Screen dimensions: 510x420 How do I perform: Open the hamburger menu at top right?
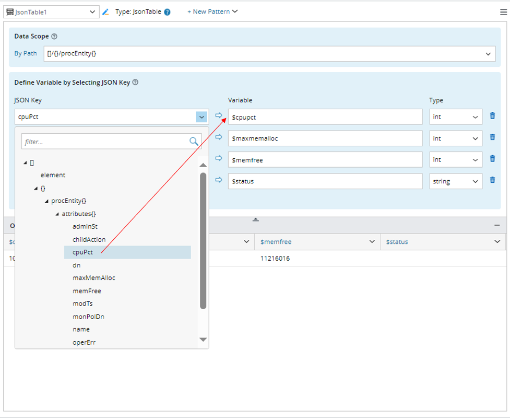coord(503,12)
